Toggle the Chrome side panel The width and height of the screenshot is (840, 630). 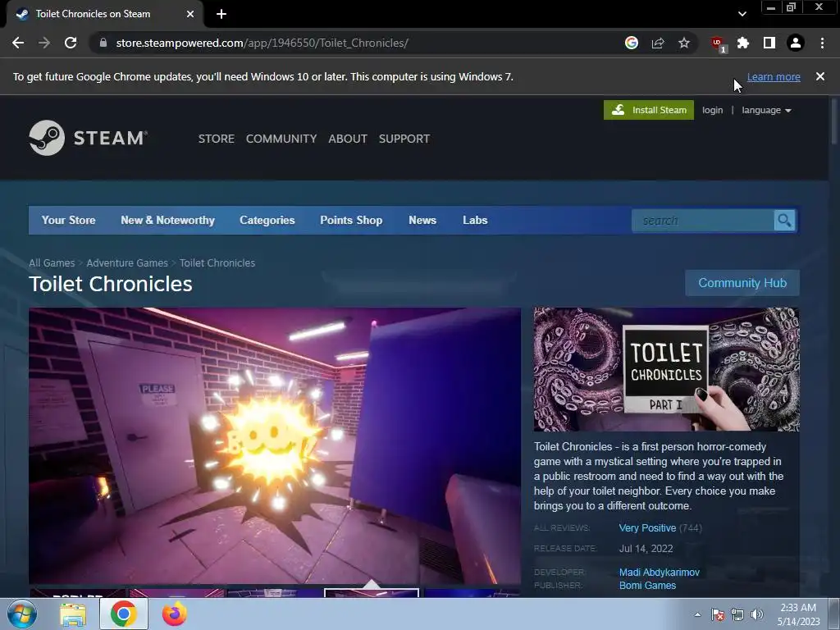769,43
